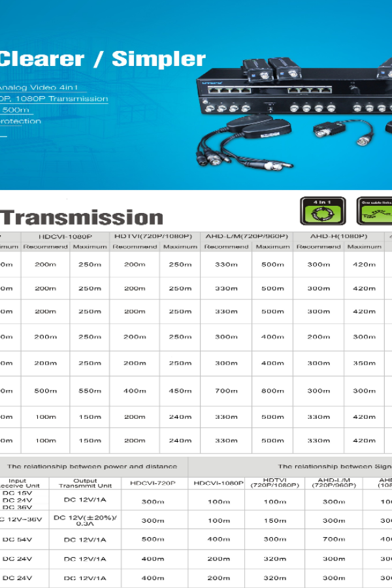Click "AHD-L/M (720P/960P)" header in the lower table
392x588 pixels.
click(x=334, y=483)
